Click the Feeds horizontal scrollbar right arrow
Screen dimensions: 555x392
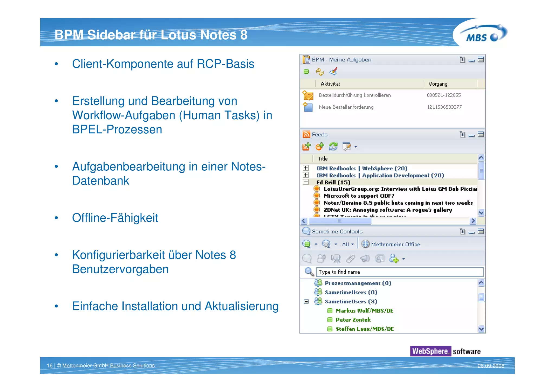[473, 221]
